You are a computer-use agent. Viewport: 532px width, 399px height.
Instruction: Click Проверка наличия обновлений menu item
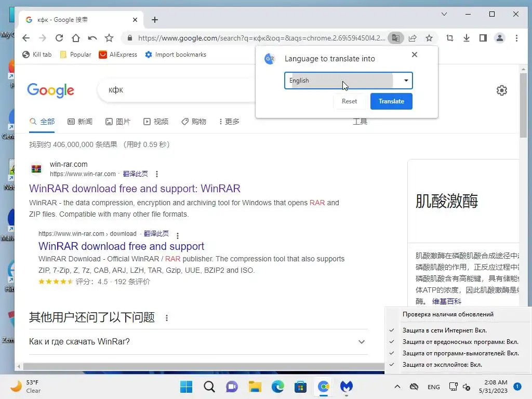point(448,314)
